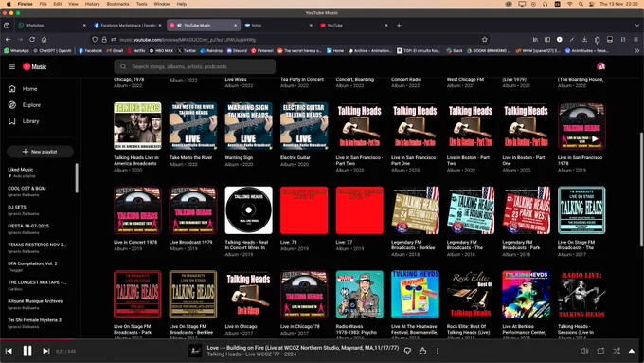Adjust the player volume icon
This screenshot has width=644, height=363.
(x=584, y=351)
